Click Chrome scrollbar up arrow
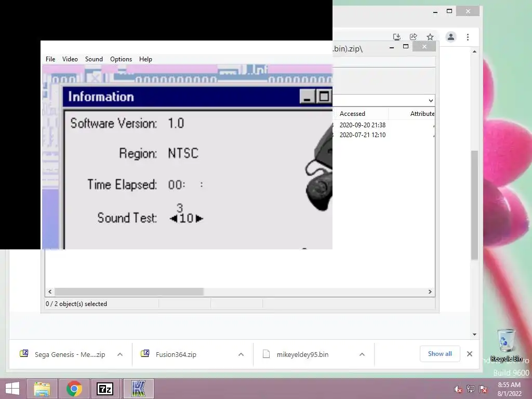 (x=474, y=51)
